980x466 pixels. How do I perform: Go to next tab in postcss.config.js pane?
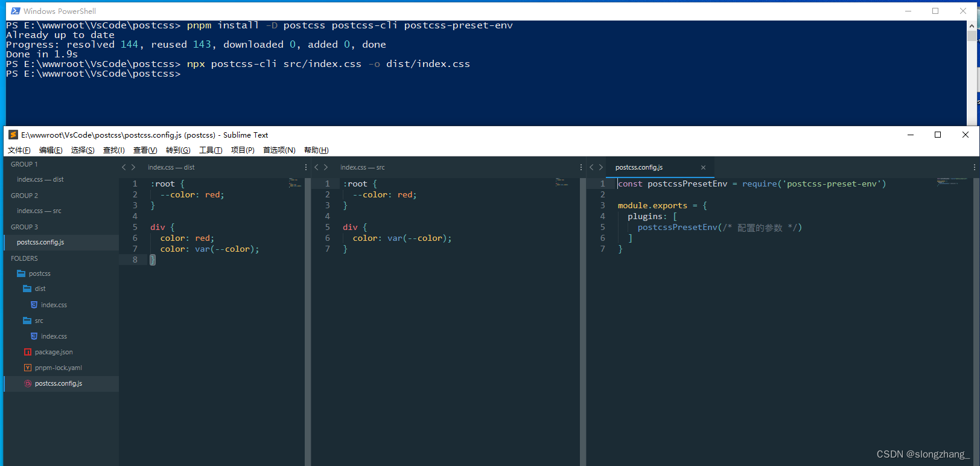pyautogui.click(x=601, y=167)
